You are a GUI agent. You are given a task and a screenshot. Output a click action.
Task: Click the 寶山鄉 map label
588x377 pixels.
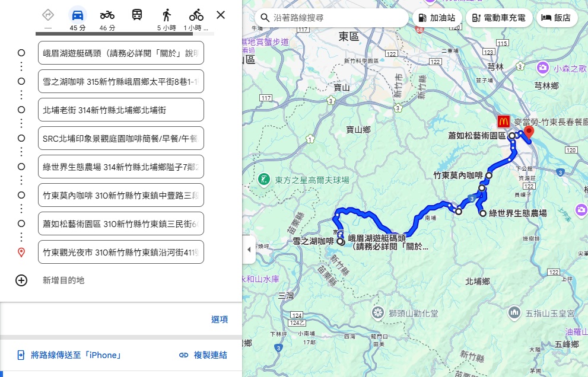[358, 130]
